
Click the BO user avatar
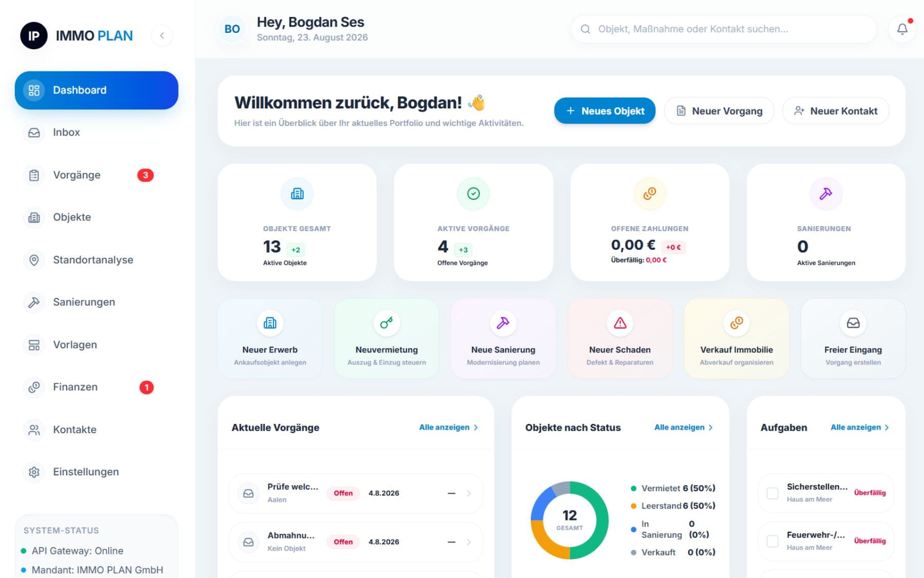coord(232,29)
